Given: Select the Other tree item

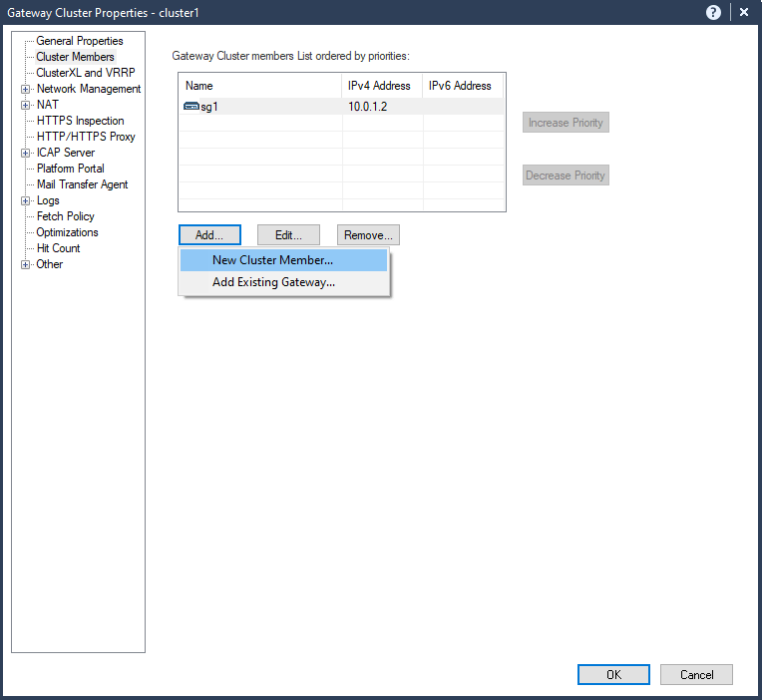Looking at the screenshot, I should [50, 264].
